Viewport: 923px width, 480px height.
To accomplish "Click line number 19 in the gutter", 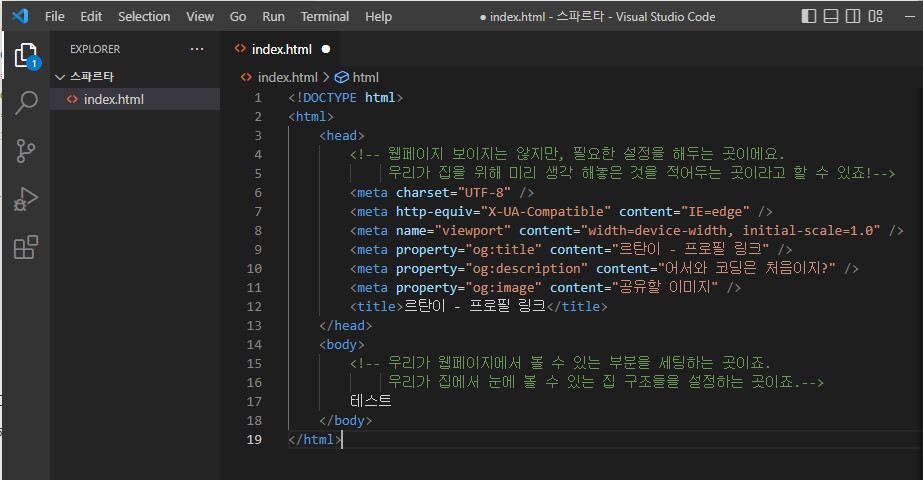I will 254,439.
